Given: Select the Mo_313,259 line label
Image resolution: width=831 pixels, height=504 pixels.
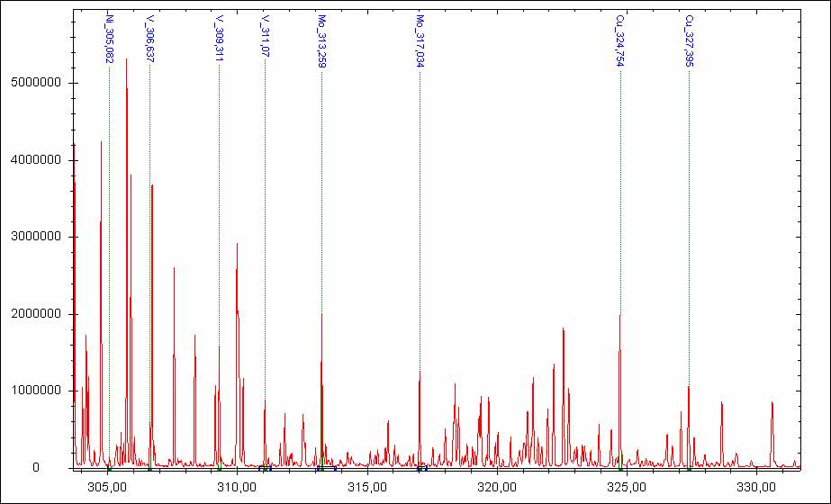Looking at the screenshot, I should point(321,41).
